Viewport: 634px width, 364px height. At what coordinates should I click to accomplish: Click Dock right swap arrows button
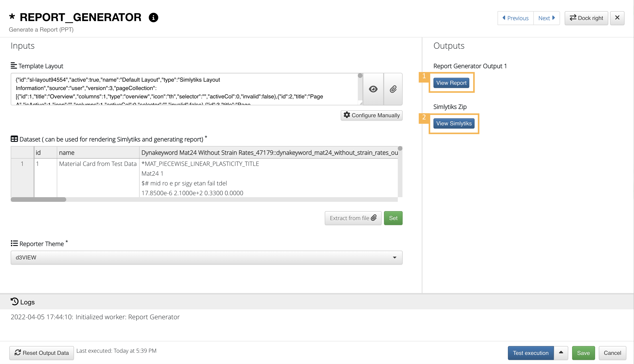[586, 18]
